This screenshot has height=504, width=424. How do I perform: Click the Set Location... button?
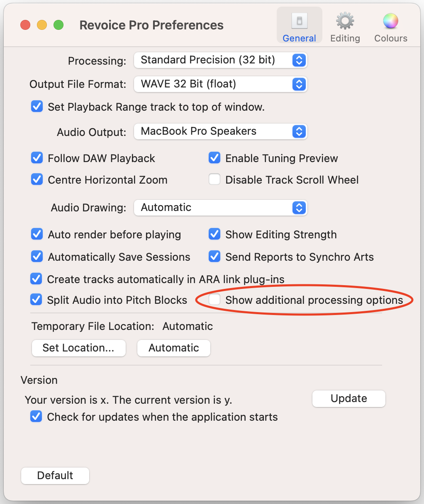pyautogui.click(x=78, y=348)
